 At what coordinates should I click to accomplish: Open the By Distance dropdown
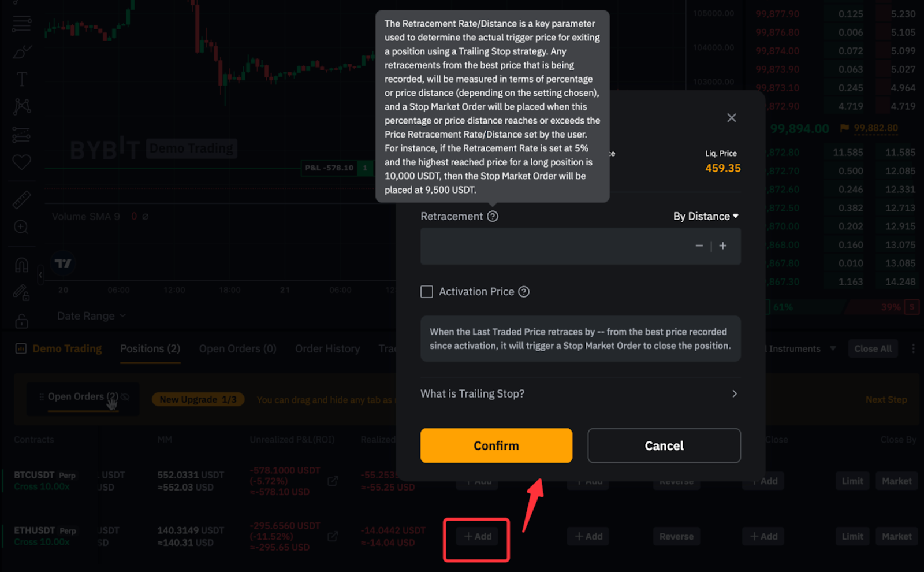pos(705,216)
